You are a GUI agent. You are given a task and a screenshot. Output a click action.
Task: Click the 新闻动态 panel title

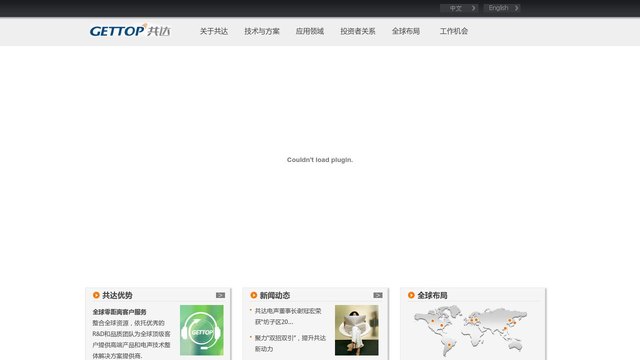[275, 295]
